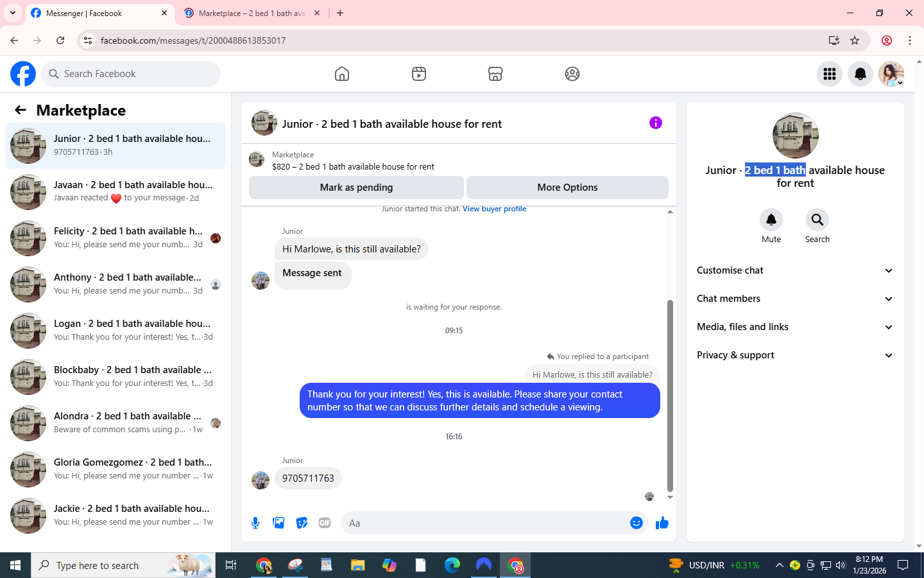Open Logan conversation in list
This screenshot has height=578, width=924.
116,331
